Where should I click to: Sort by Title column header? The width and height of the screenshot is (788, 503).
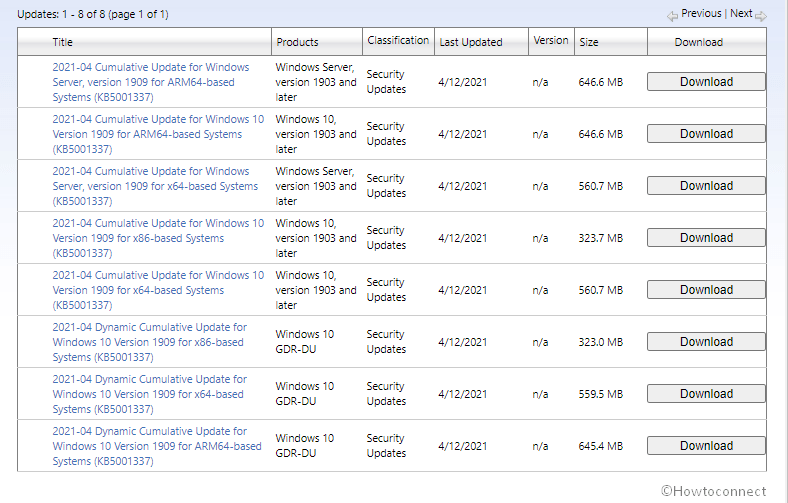(62, 42)
